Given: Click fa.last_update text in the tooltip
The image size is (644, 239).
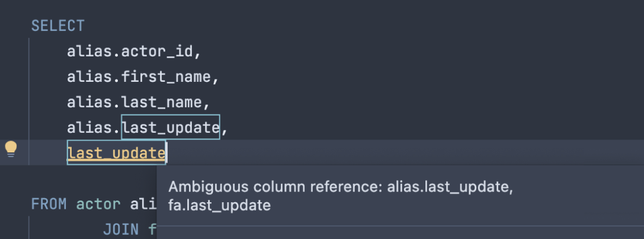Looking at the screenshot, I should (x=219, y=206).
